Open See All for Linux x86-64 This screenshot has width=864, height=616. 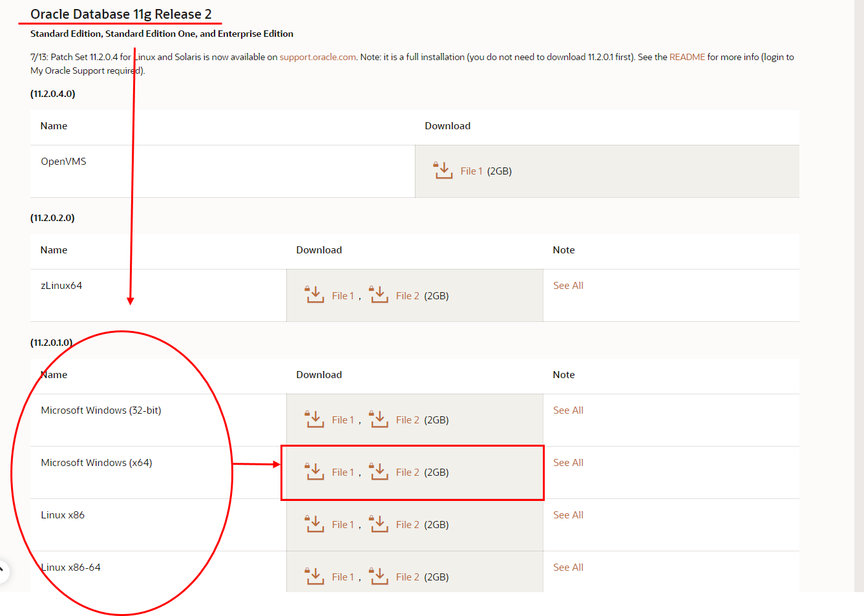[568, 568]
